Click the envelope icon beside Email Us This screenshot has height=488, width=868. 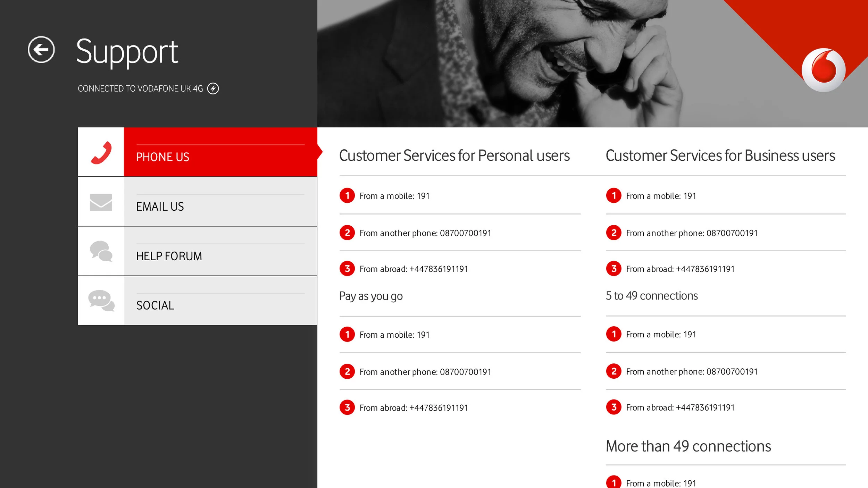click(x=101, y=202)
